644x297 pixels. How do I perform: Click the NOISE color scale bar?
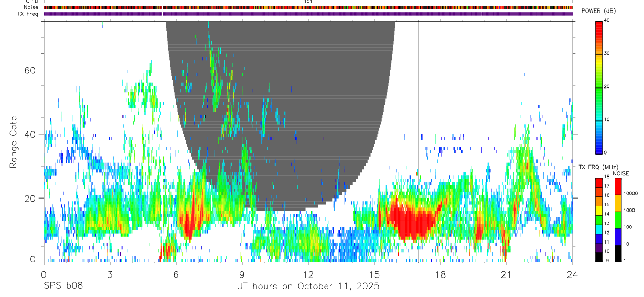point(618,219)
